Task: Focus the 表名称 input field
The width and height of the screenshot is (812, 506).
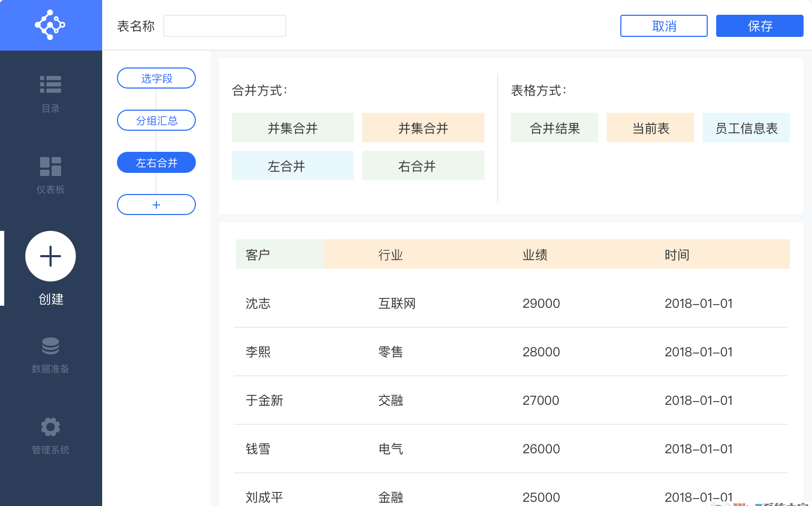Action: tap(225, 26)
